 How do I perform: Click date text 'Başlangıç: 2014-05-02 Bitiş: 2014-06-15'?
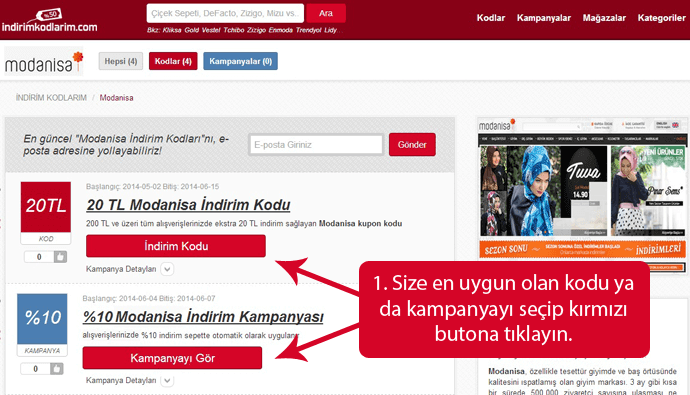click(152, 187)
